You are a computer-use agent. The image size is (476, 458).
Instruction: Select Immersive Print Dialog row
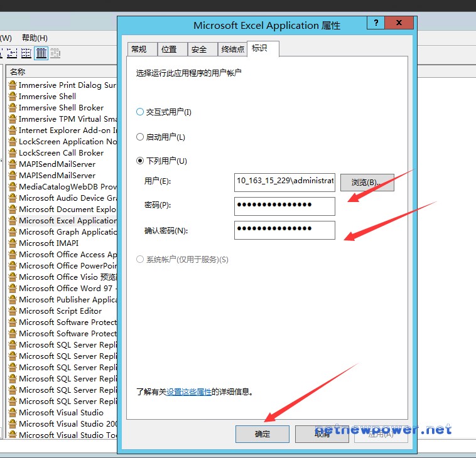[62, 85]
